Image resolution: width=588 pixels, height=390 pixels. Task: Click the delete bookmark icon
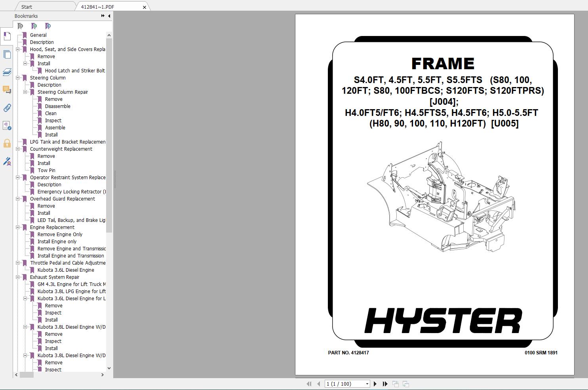(20, 26)
